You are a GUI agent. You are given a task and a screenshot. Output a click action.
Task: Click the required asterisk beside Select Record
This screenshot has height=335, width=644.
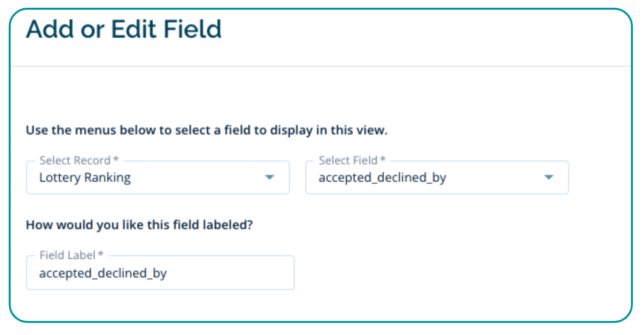tap(115, 160)
